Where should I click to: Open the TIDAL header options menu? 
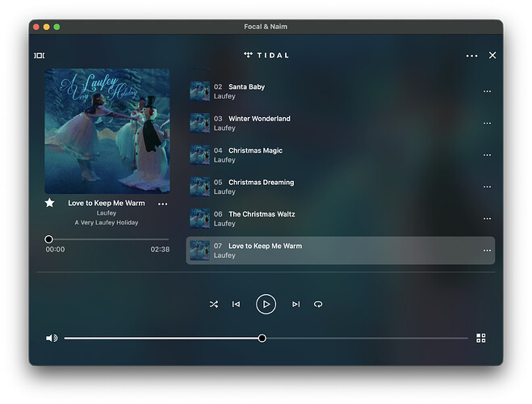pyautogui.click(x=471, y=57)
